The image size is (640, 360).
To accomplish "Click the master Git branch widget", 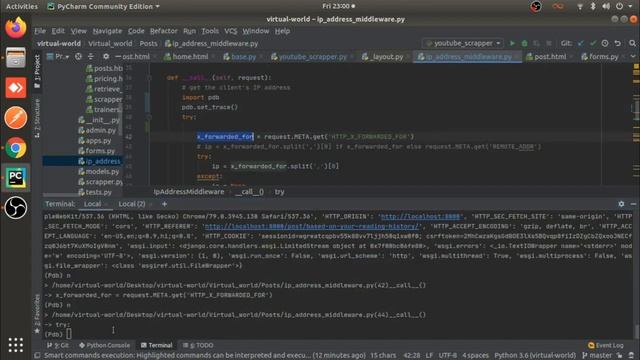I will [x=597, y=356].
